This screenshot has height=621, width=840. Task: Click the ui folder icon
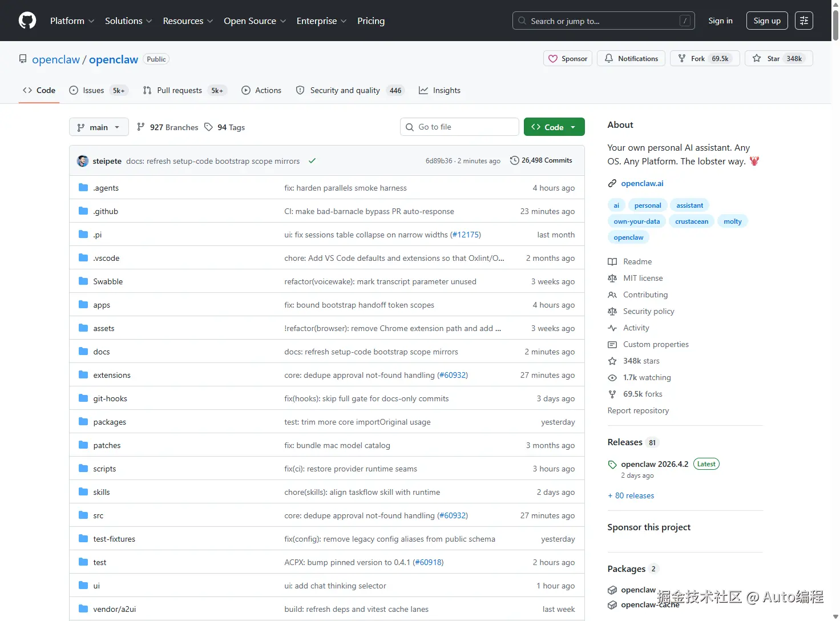[x=83, y=585]
